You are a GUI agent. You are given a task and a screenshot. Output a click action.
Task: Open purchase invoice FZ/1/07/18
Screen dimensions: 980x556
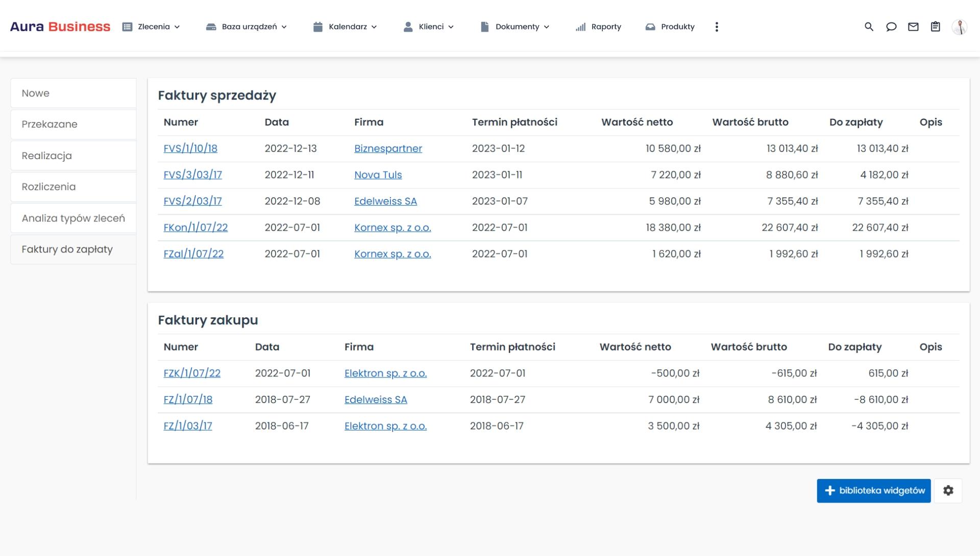pos(188,399)
